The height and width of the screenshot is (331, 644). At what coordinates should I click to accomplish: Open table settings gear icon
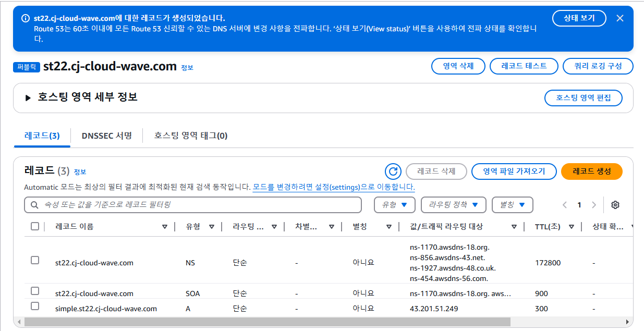tap(615, 205)
